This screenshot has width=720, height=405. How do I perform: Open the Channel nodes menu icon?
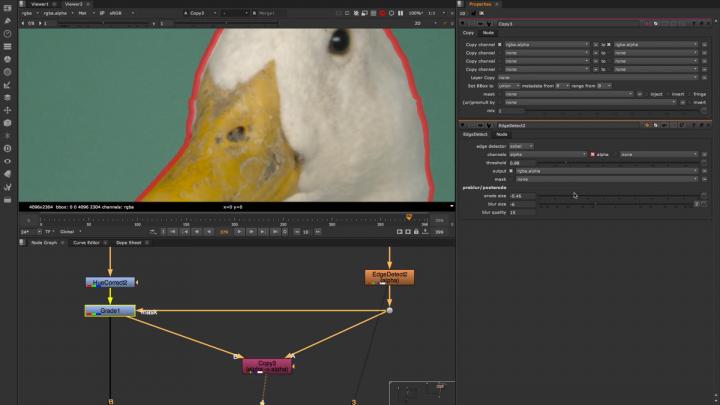coord(7,46)
